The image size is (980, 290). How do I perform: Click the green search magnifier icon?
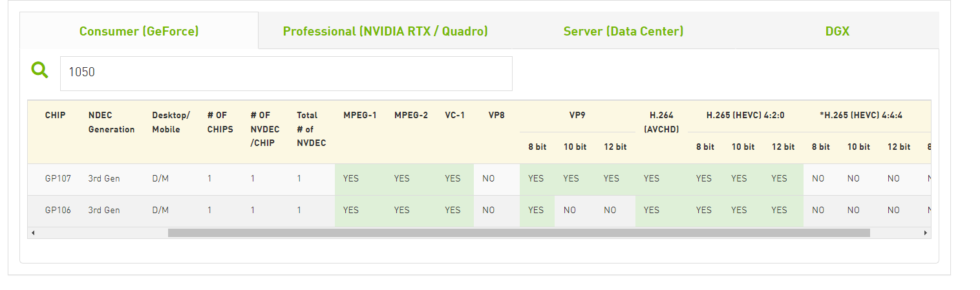(40, 70)
